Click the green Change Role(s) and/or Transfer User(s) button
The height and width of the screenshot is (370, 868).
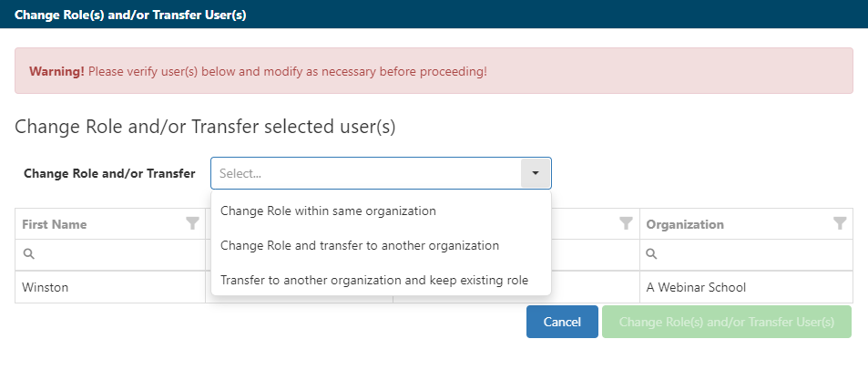pyautogui.click(x=726, y=322)
